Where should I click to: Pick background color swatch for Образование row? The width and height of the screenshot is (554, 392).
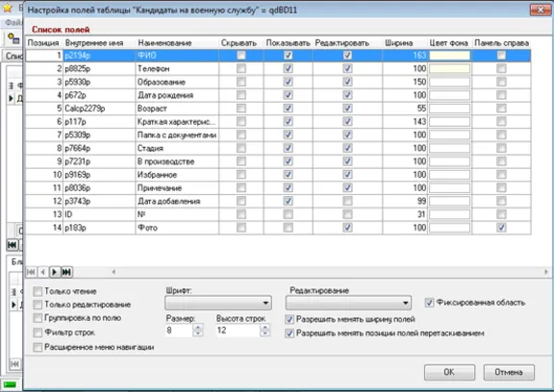click(449, 82)
